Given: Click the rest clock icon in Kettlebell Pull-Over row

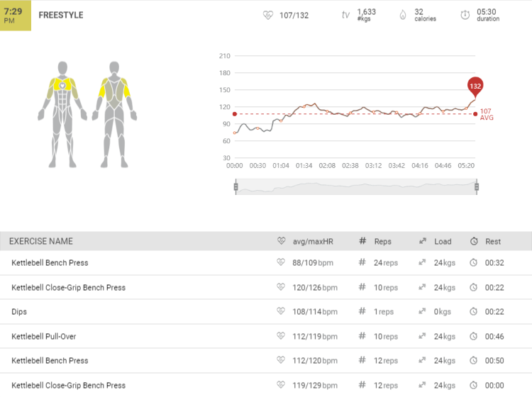Looking at the screenshot, I should (x=473, y=336).
